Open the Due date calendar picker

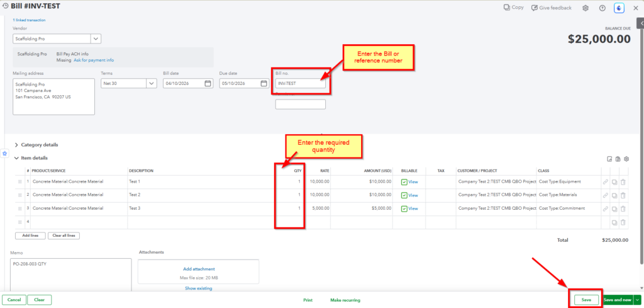(264, 83)
